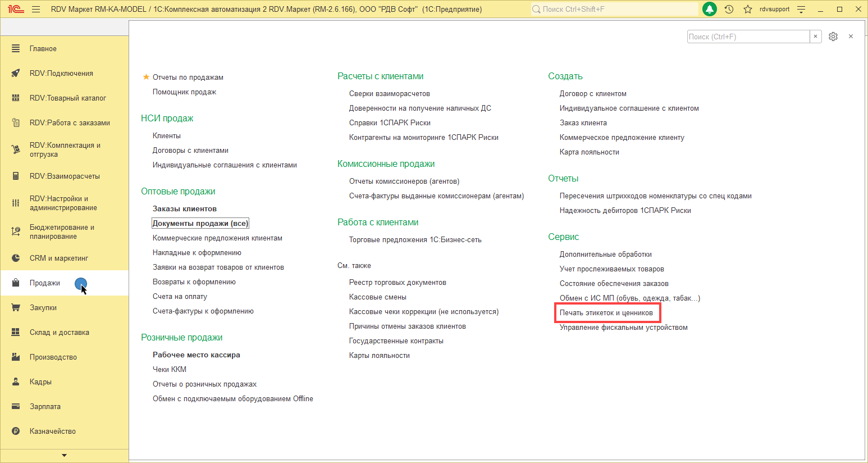
Task: Switch to the Производство section
Action: click(x=53, y=357)
